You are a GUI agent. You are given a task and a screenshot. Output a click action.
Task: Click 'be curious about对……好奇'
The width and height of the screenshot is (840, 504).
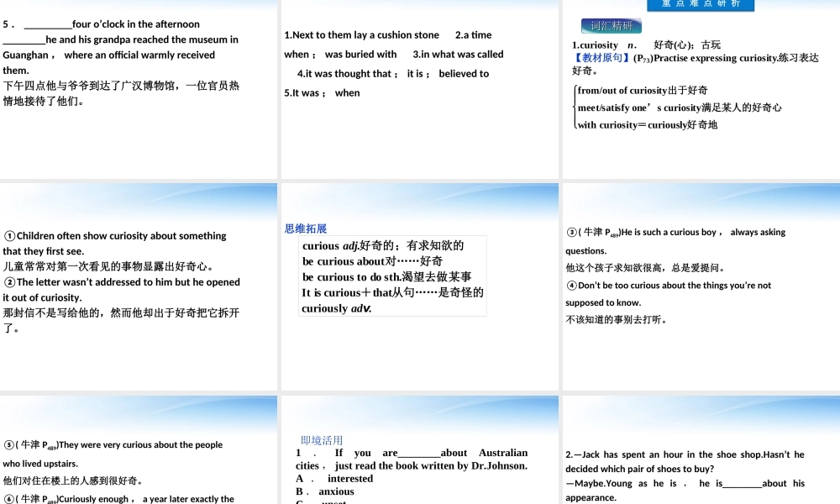click(x=372, y=261)
